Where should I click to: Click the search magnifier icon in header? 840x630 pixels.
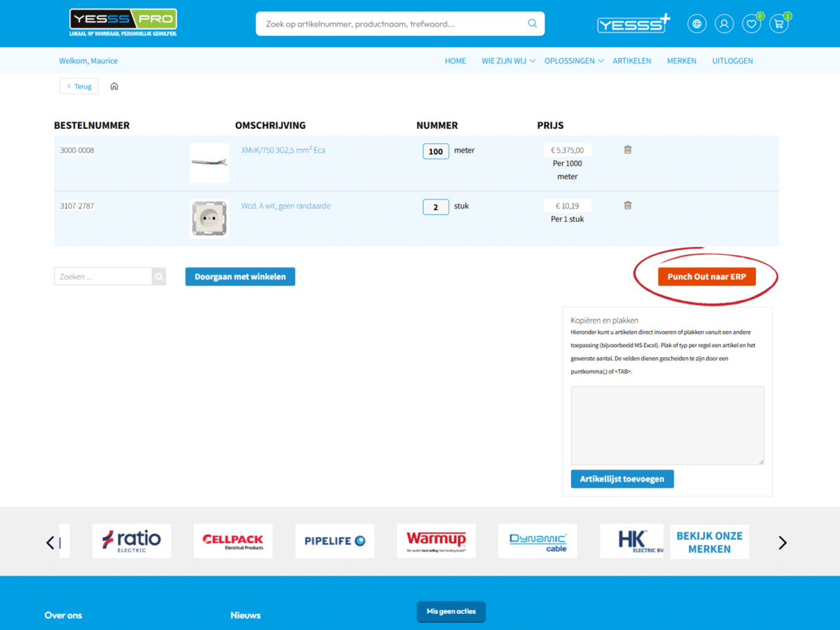(533, 24)
